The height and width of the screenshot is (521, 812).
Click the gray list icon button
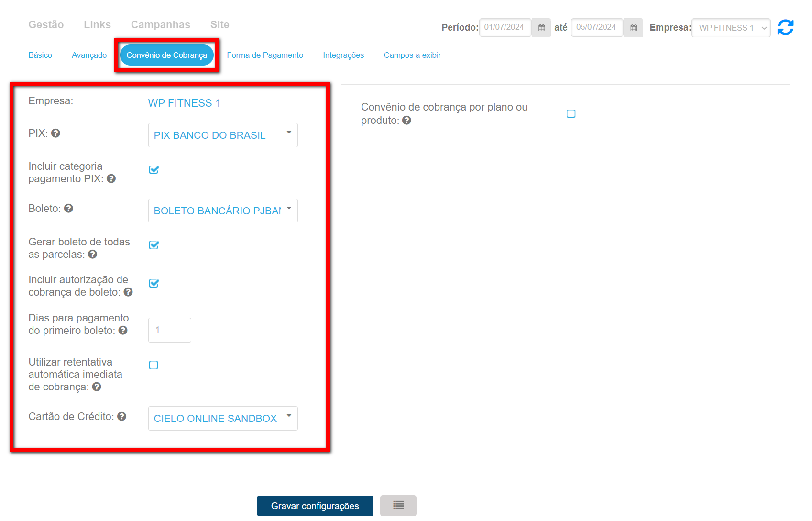tap(398, 505)
